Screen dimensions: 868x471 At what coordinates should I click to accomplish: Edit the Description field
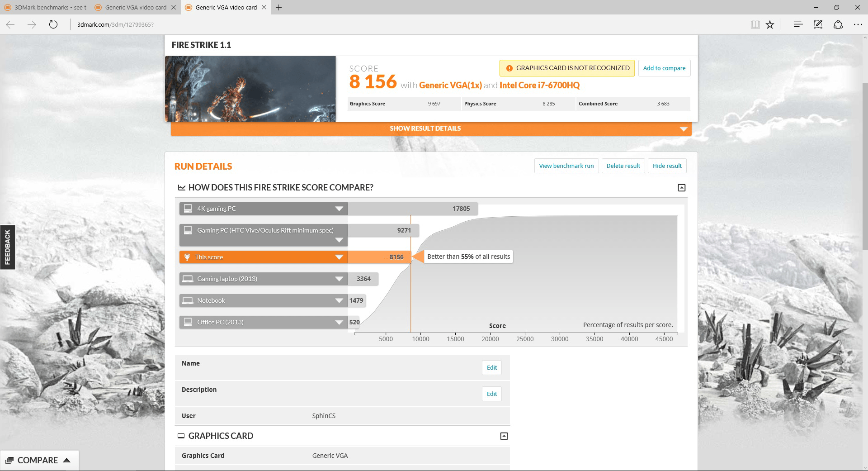(492, 394)
